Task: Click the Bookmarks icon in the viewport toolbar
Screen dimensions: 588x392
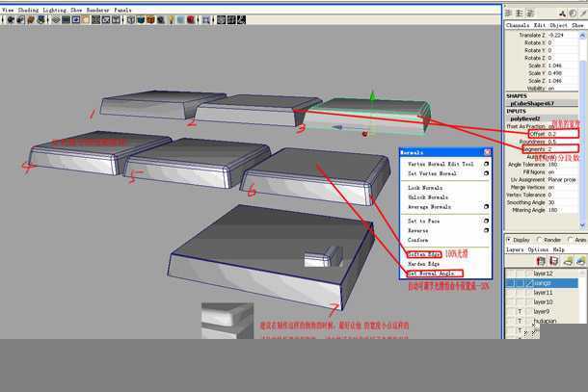Action: click(31, 19)
